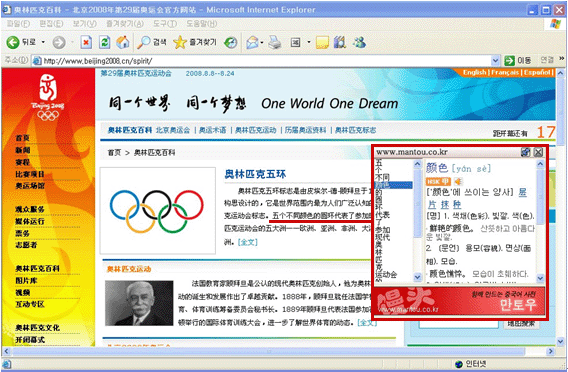Click the 观众服务 sidebar link
Viewport: 568px width, 372px height.
[30, 209]
